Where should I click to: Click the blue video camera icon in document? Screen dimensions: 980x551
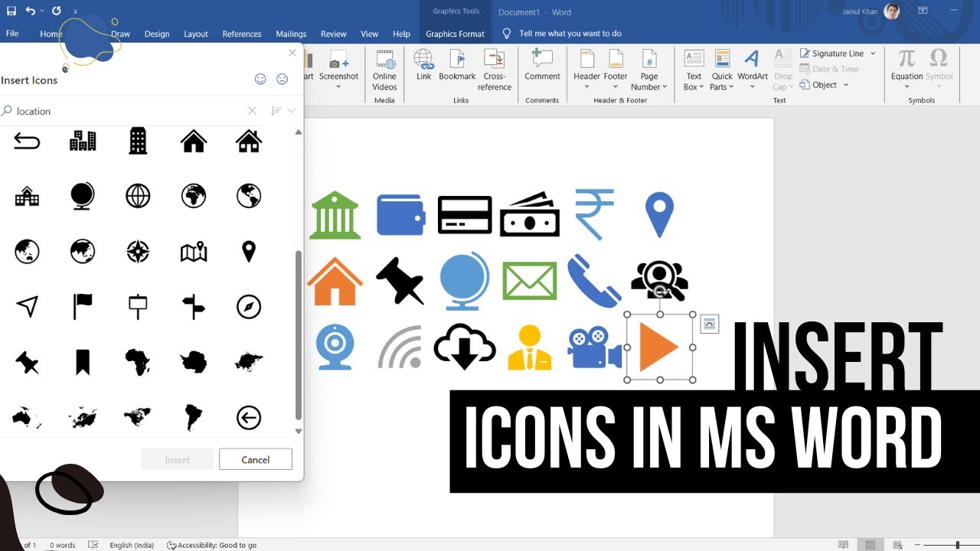pyautogui.click(x=595, y=347)
